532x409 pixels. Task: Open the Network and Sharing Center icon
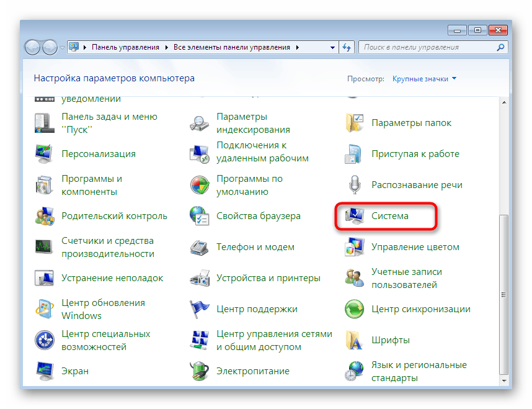(200, 340)
